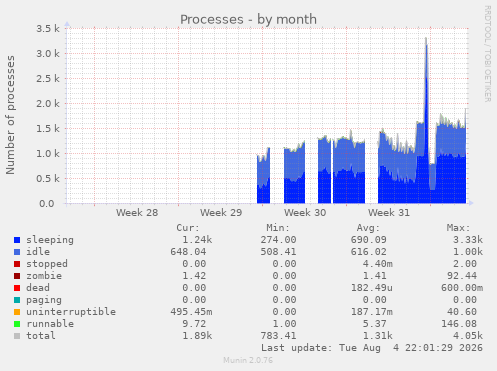
Task: Click runnable current value '9.72'
Action: [194, 324]
